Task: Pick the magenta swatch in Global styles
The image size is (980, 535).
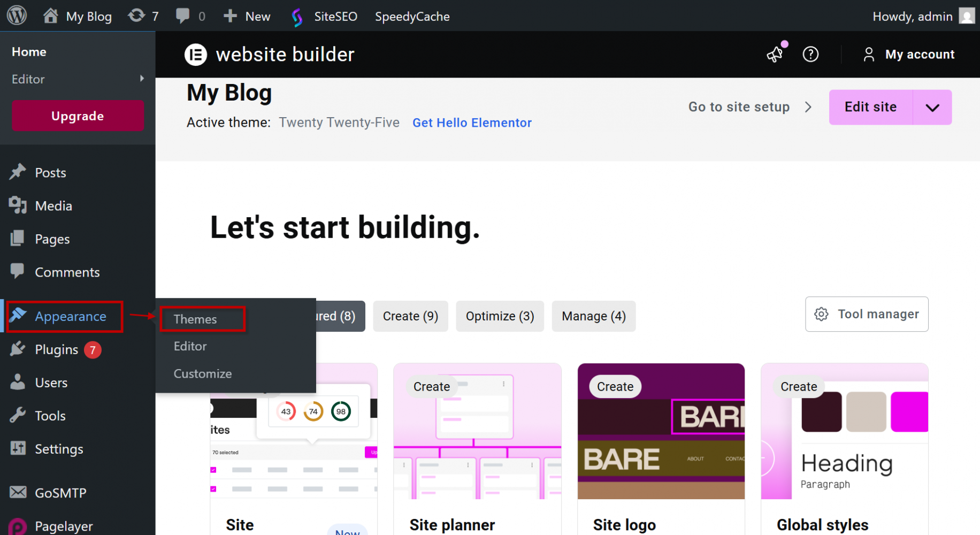Action: click(909, 411)
